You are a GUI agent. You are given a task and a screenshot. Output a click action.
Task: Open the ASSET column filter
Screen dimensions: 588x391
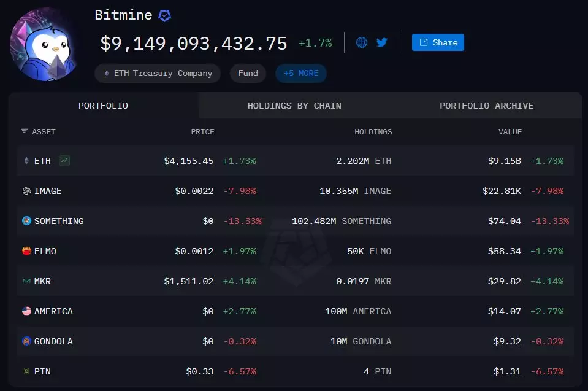coord(25,131)
